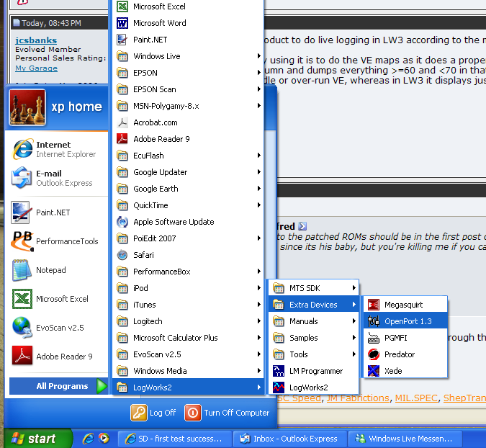The width and height of the screenshot is (486, 448).
Task: Expand Google Earth folder submenu
Action: 188,189
